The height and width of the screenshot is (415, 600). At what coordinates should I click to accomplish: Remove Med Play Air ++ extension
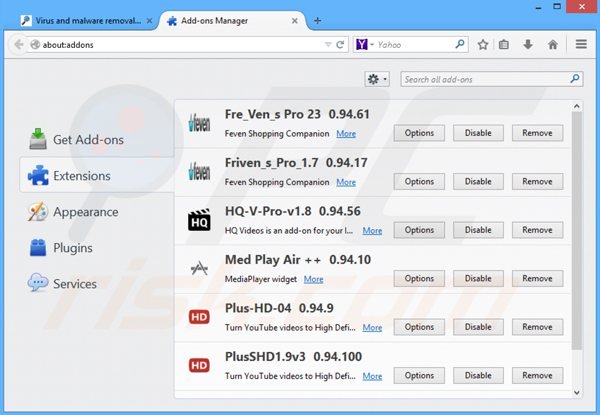pyautogui.click(x=537, y=278)
